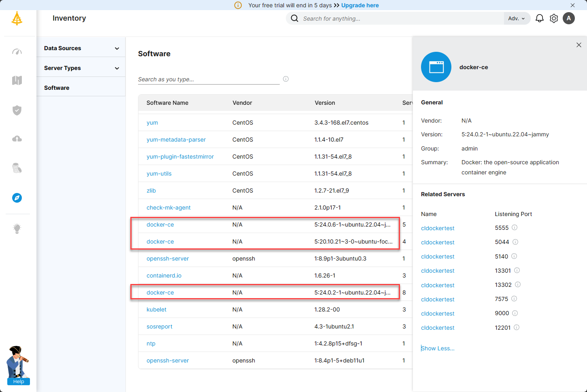Open the dashboard gauge icon in sidebar

(x=17, y=52)
